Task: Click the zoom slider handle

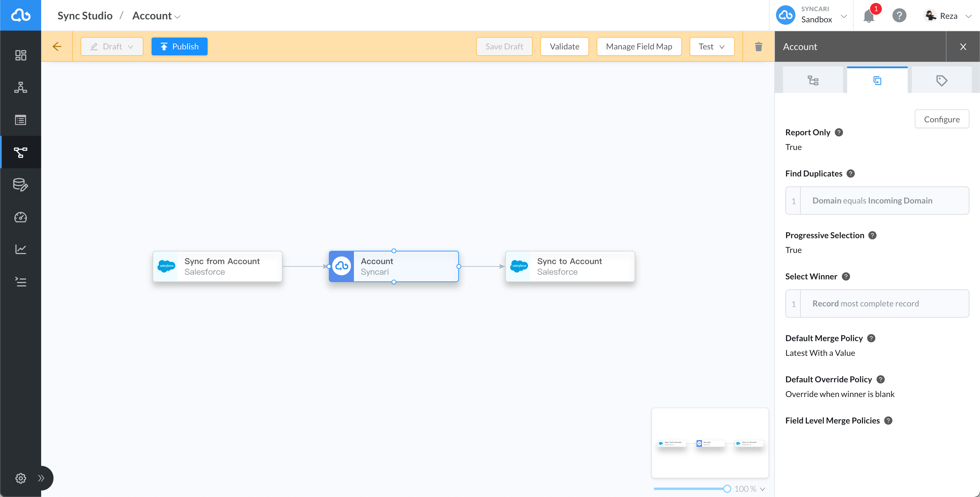Action: tap(727, 489)
